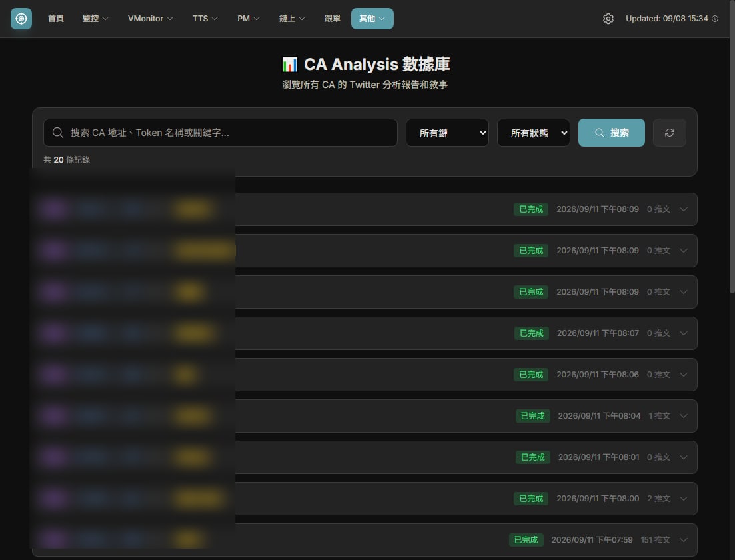
Task: Click the '1 推文' count
Action: pos(660,415)
